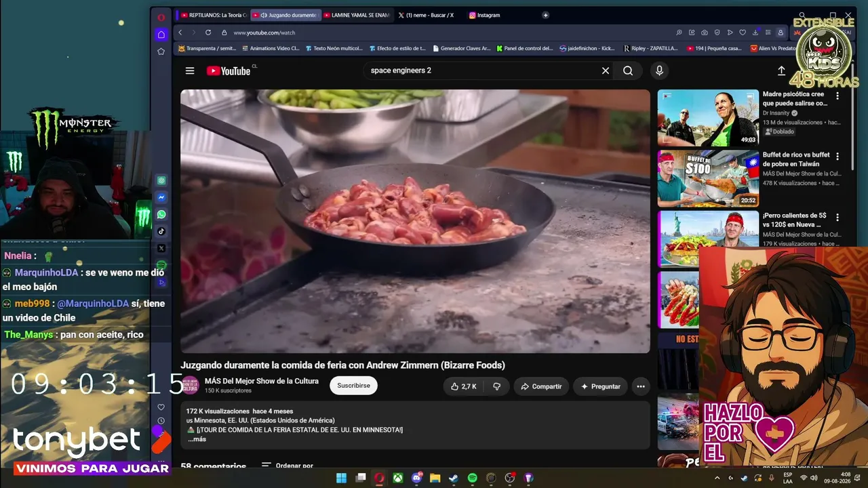The height and width of the screenshot is (488, 868).
Task: Switch to the '(1) neme - Buscar / X' tab
Action: click(427, 15)
